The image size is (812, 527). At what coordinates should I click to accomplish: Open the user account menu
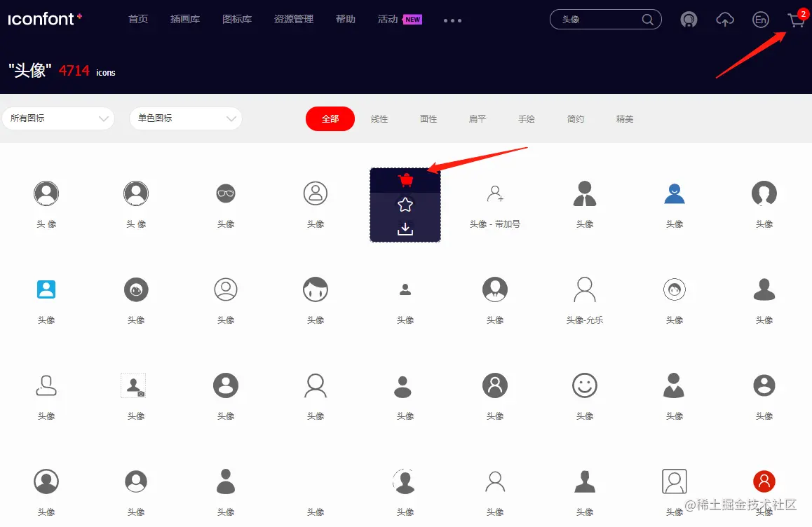(689, 20)
